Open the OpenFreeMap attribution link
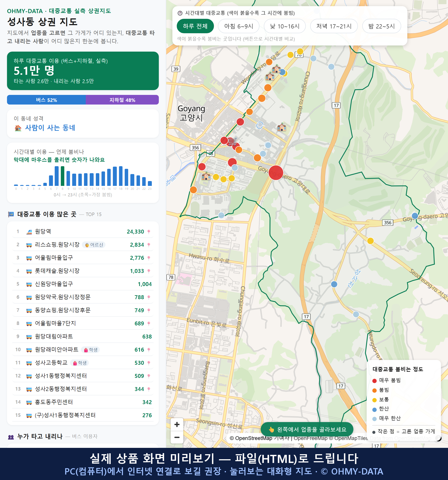The image size is (448, 480). (311, 438)
